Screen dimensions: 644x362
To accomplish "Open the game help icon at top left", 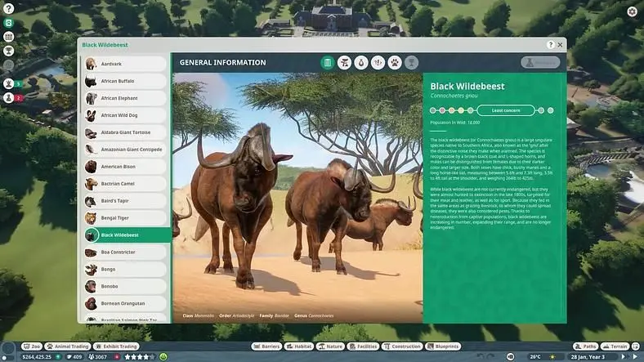I will (x=9, y=8).
